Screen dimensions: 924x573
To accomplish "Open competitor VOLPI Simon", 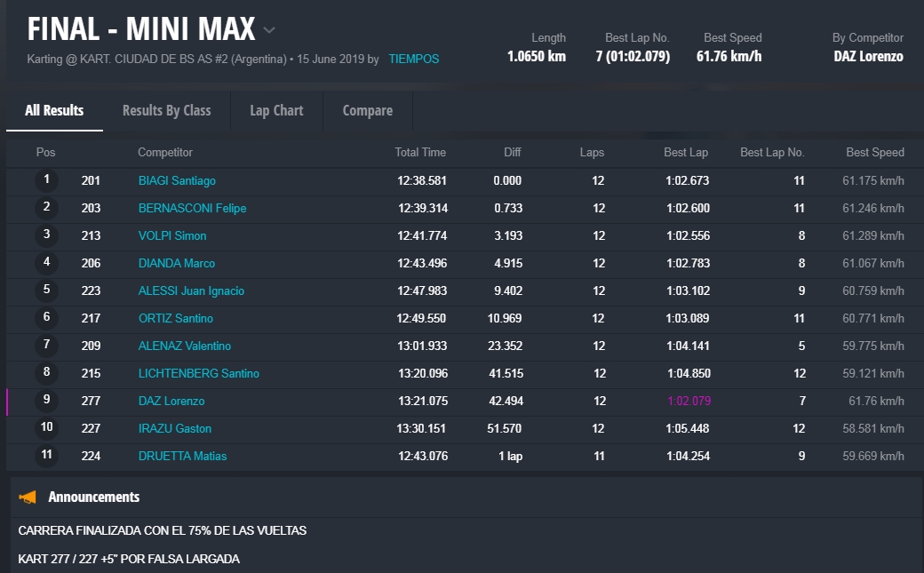I will (x=172, y=235).
